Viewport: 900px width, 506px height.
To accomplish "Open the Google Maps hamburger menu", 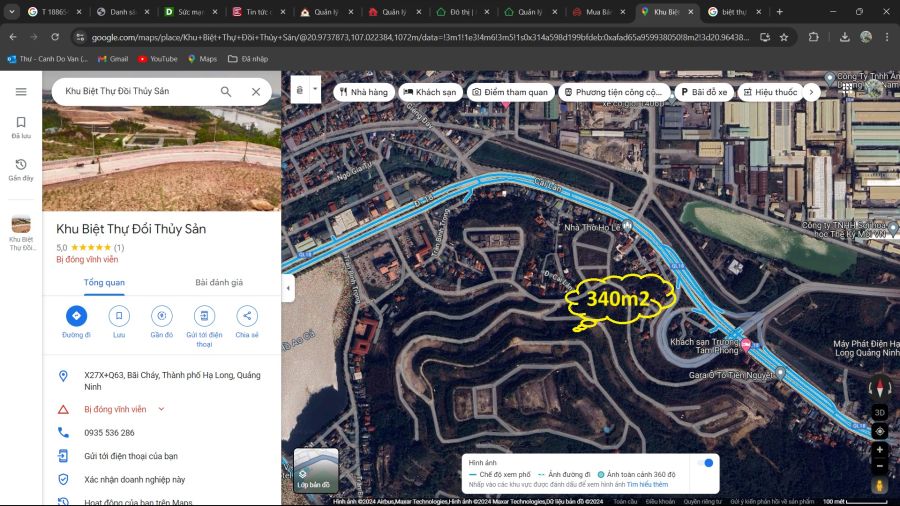I will tap(21, 92).
